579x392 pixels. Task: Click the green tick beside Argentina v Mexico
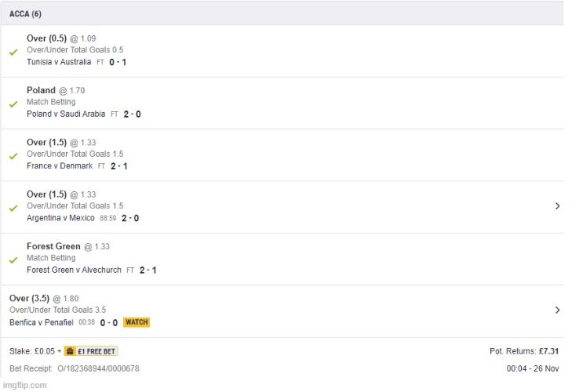[13, 208]
